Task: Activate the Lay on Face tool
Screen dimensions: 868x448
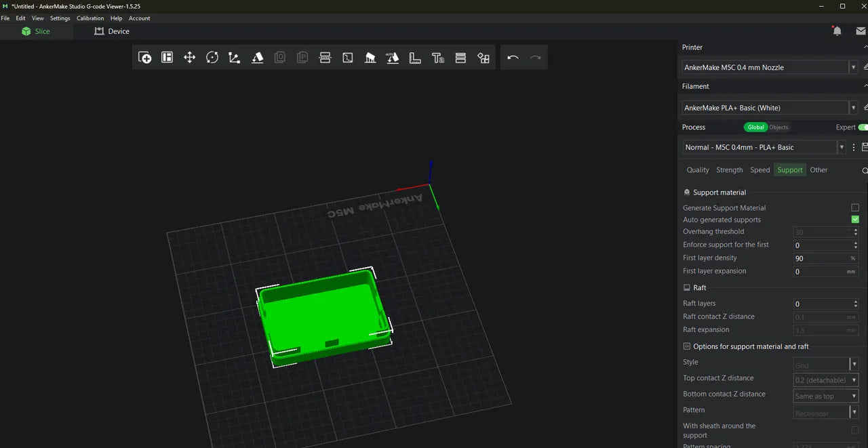Action: pyautogui.click(x=257, y=58)
